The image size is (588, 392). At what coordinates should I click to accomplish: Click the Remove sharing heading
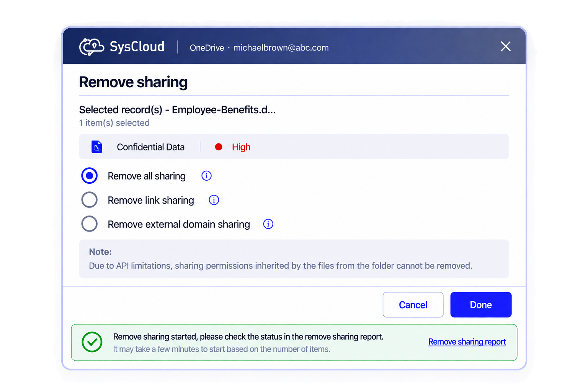[x=133, y=82]
